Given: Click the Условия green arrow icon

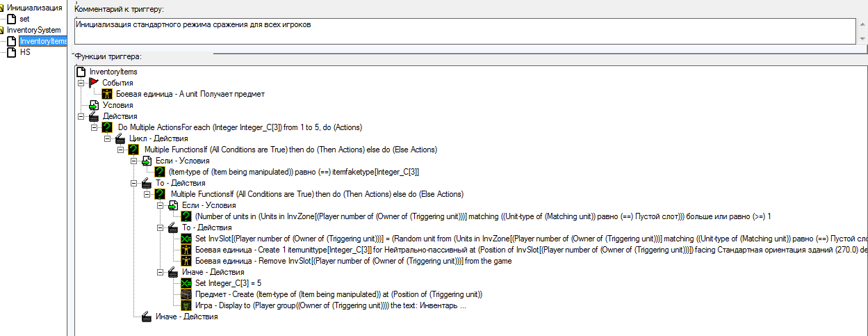Looking at the screenshot, I should tap(95, 105).
